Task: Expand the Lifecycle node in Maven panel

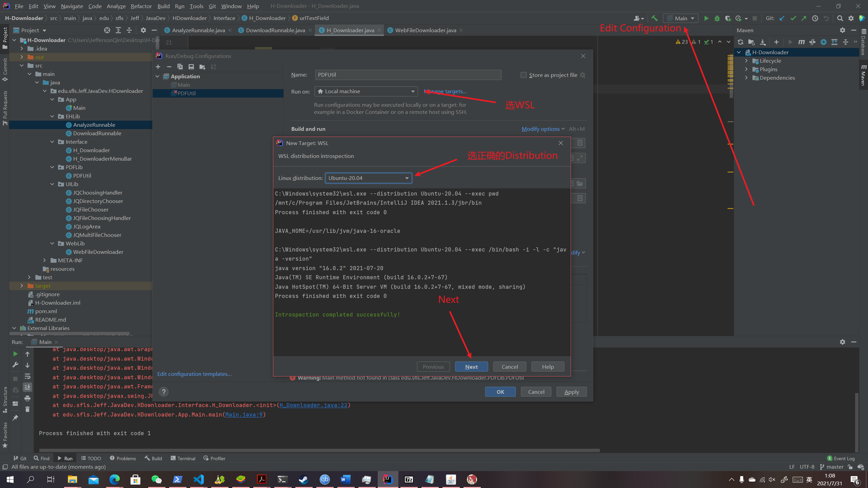Action: (x=746, y=61)
